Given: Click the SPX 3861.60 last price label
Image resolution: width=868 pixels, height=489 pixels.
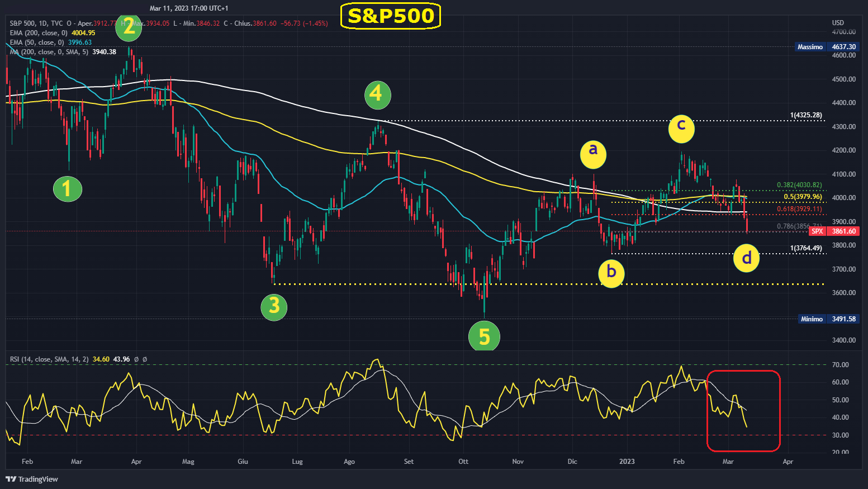Looking at the screenshot, I should click(833, 231).
